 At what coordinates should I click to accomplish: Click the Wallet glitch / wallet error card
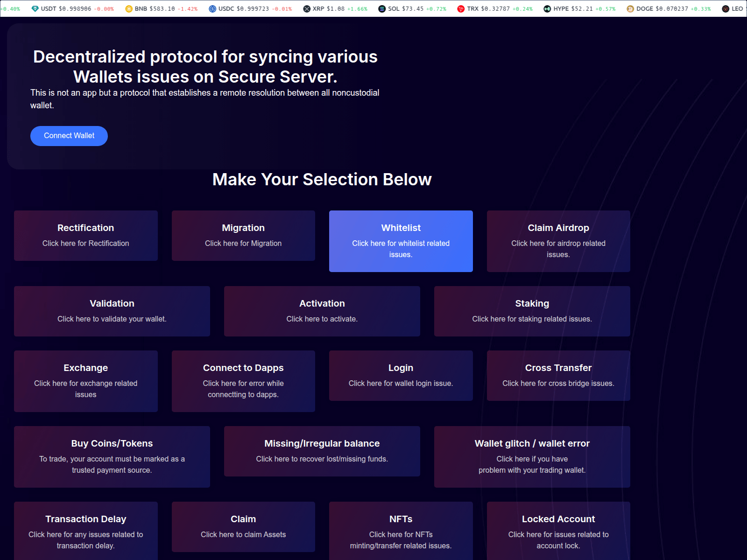coord(532,457)
